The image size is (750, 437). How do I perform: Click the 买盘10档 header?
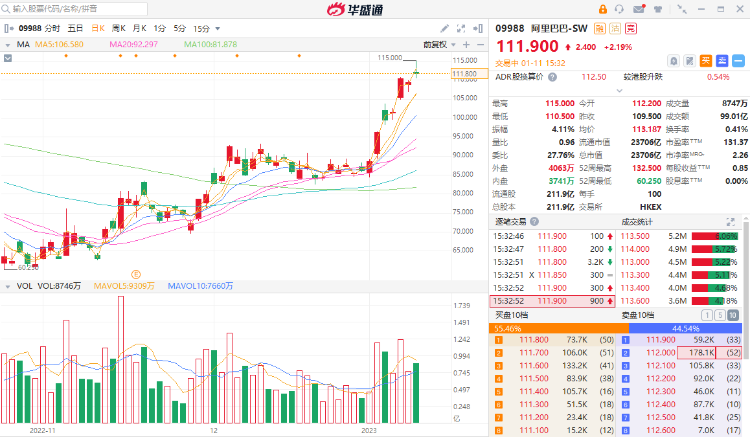point(511,315)
